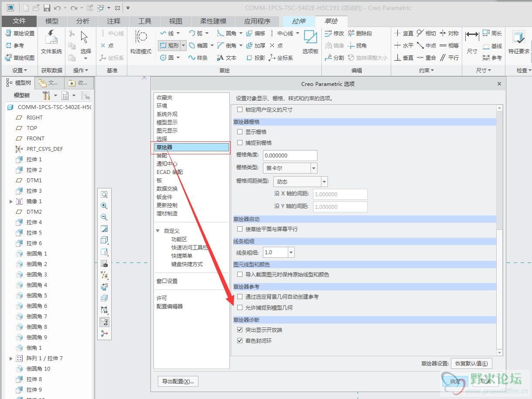
Task: Select PRT_CSYS_DEF in the model tree
Action: [x=44, y=149]
